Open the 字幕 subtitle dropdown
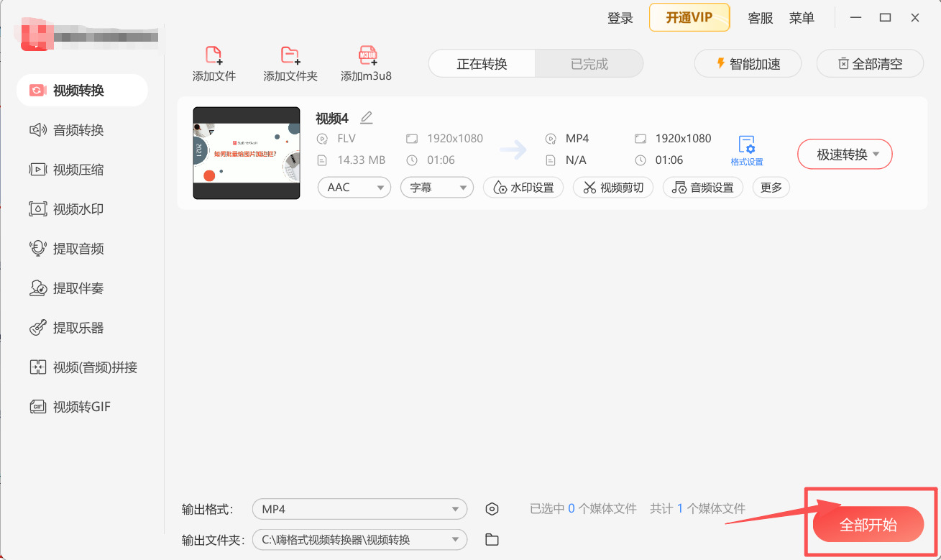The height and width of the screenshot is (560, 941). click(436, 187)
